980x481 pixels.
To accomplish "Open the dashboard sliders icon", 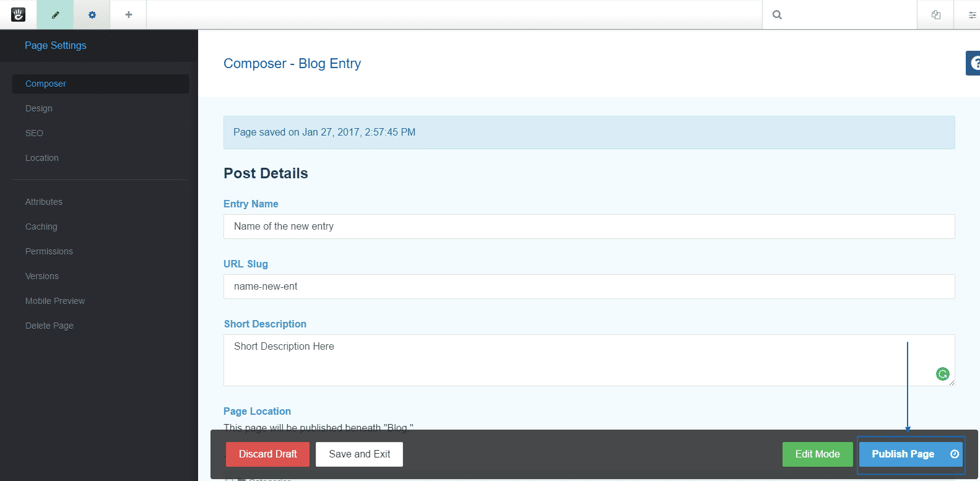I will tap(972, 15).
